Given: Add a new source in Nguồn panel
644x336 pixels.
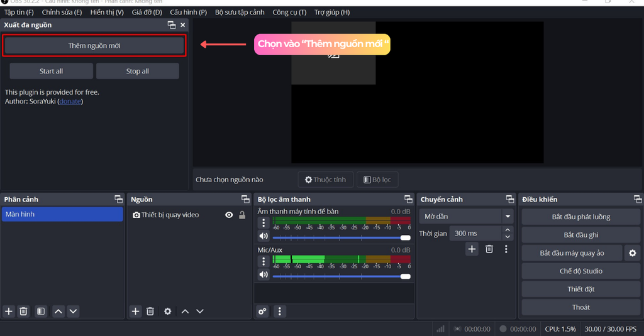Looking at the screenshot, I should (x=135, y=312).
